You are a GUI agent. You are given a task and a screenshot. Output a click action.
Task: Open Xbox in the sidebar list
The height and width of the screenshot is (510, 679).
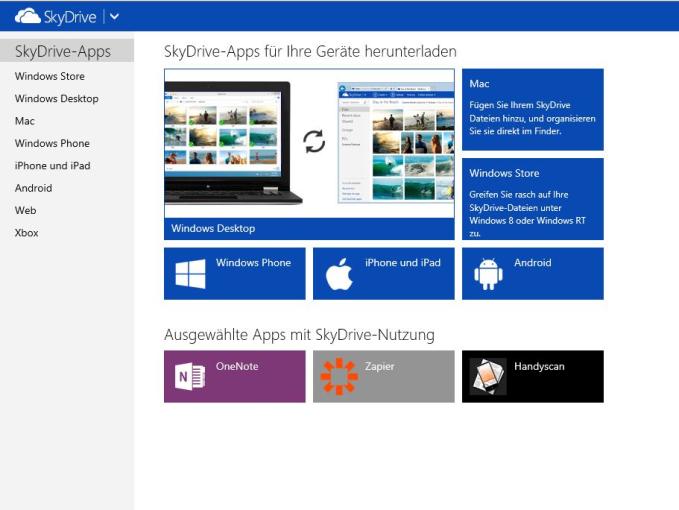[26, 233]
